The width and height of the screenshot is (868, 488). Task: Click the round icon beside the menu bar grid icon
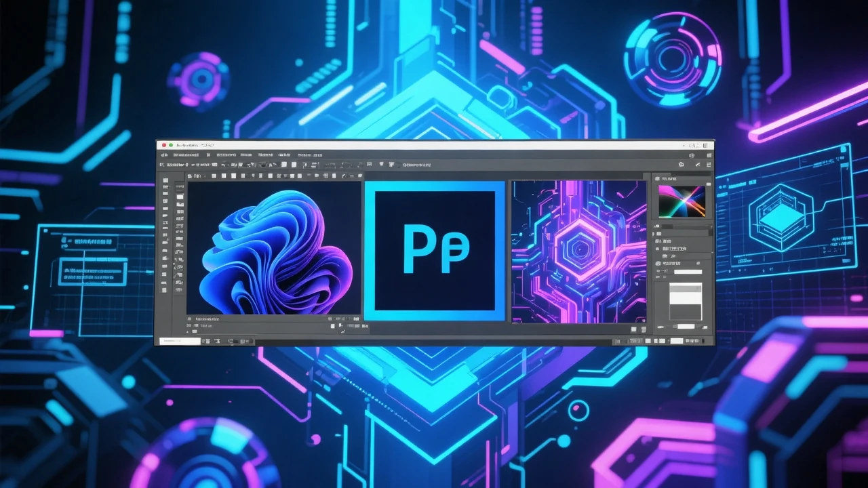(692, 155)
